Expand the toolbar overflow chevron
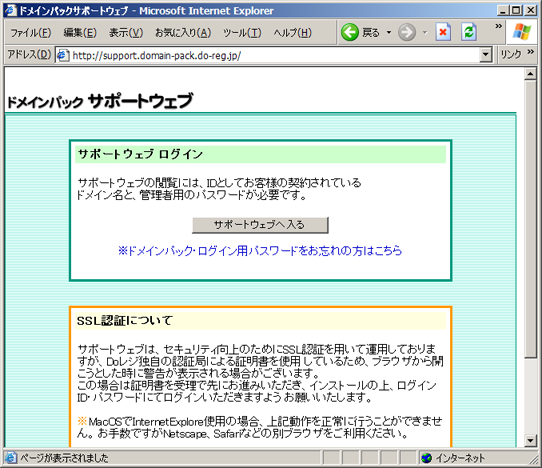The height and width of the screenshot is (468, 542). [x=498, y=26]
